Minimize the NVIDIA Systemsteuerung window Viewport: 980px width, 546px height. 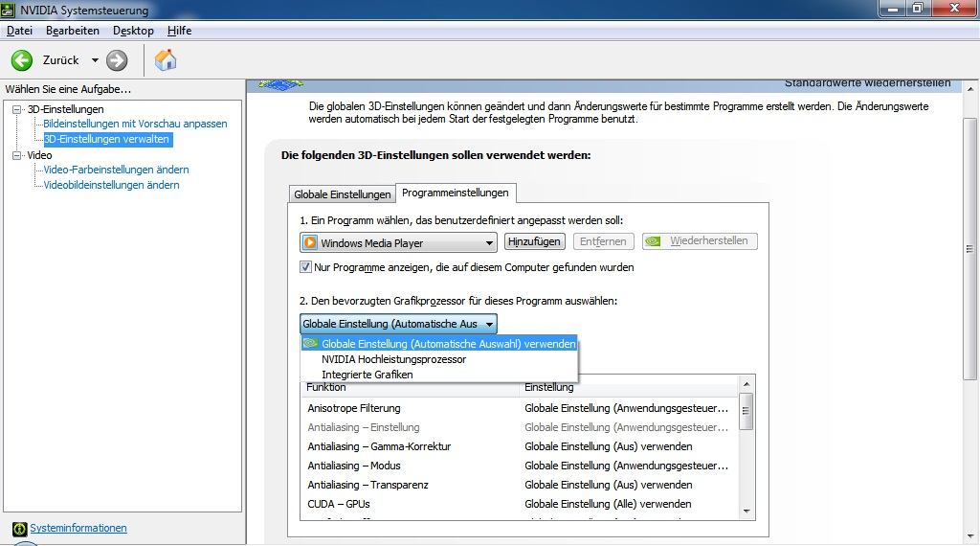pyautogui.click(x=893, y=8)
